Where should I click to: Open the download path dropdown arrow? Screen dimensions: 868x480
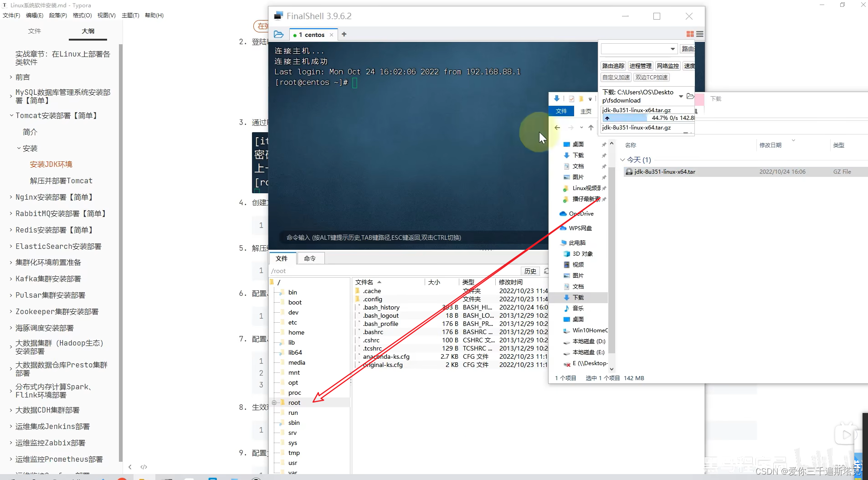681,96
